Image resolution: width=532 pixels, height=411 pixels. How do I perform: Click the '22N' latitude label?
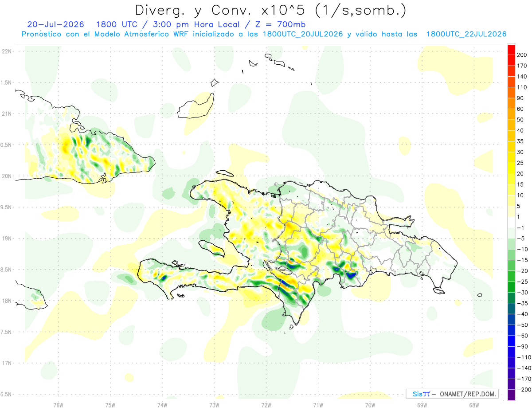point(7,51)
